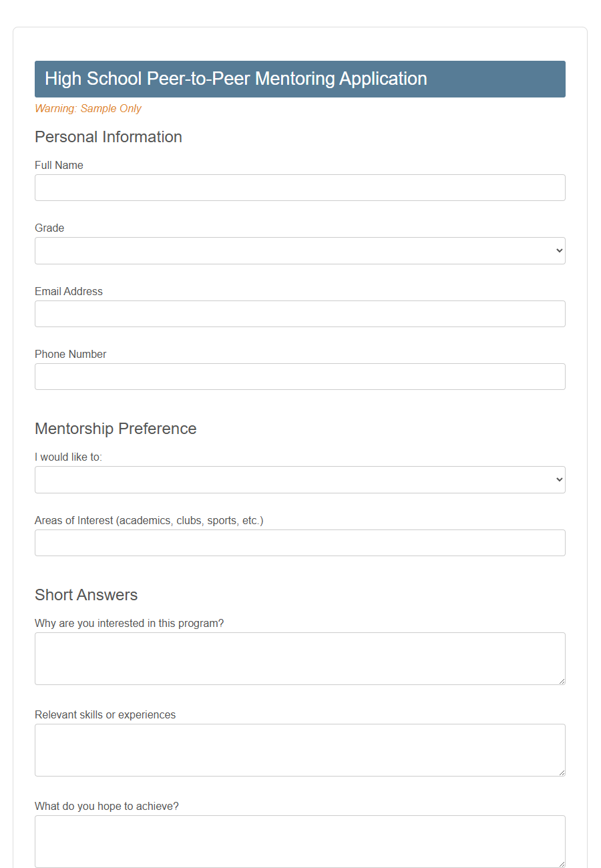Click the Phone Number input field

pyautogui.click(x=300, y=377)
